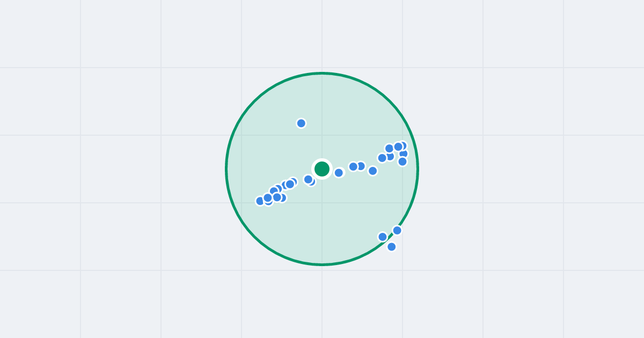Select the lowest blue point on the map
This screenshot has width=644, height=338.
392,247
